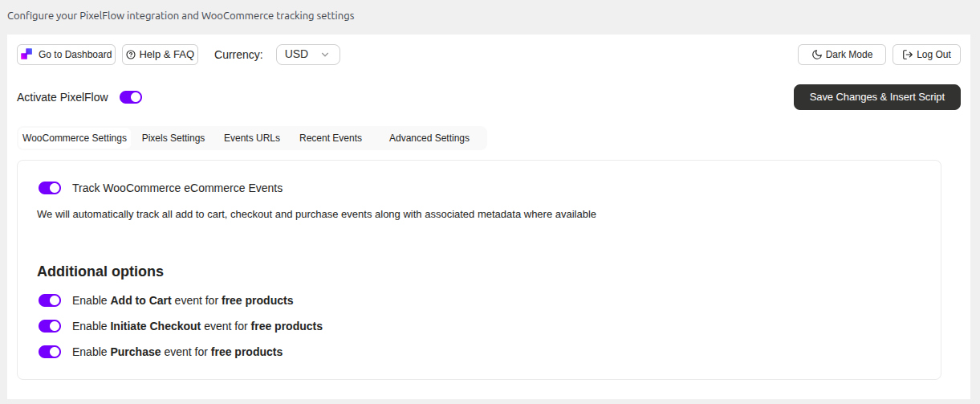Disable Add to Cart event for free products

click(50, 300)
